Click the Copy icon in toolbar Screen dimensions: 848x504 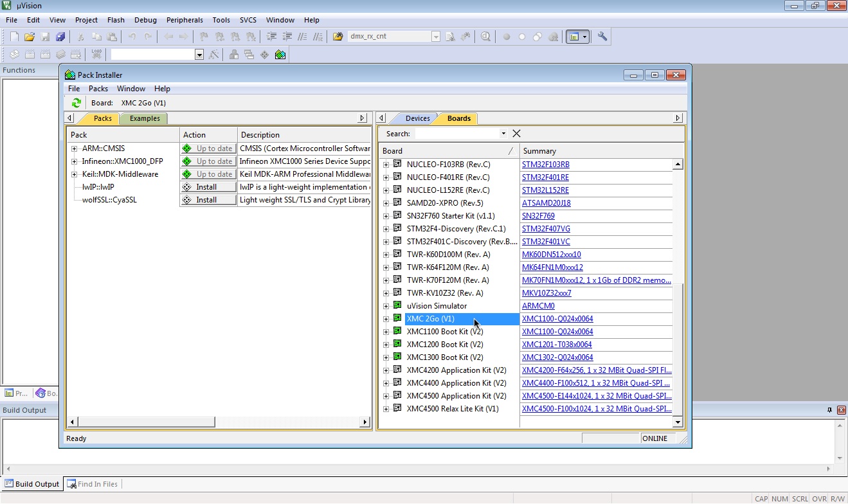96,37
